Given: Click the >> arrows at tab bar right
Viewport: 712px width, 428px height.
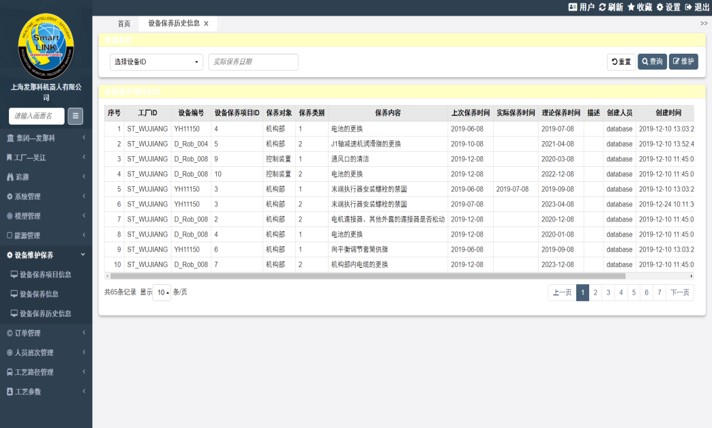Looking at the screenshot, I should (703, 23).
